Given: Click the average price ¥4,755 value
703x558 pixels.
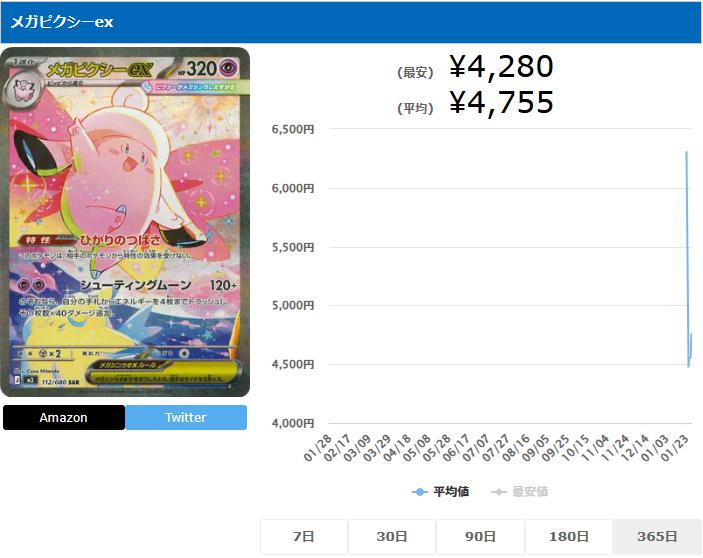Looking at the screenshot, I should tap(501, 102).
